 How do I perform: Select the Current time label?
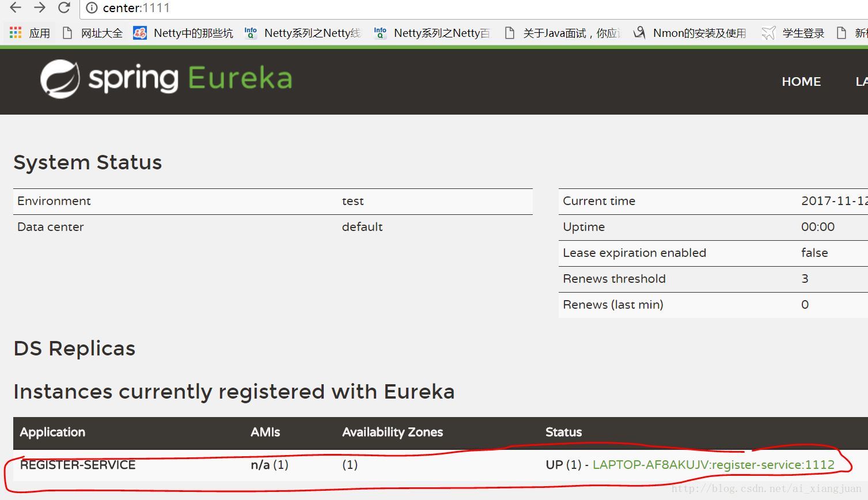tap(599, 201)
